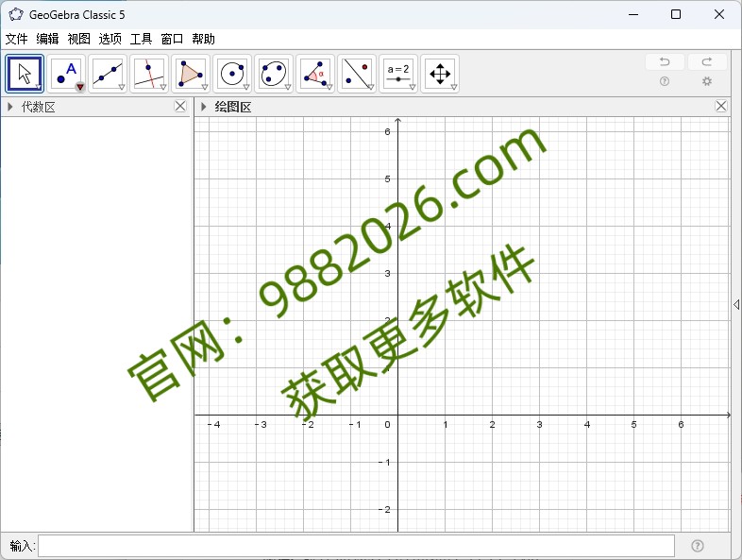Select the Point tool
Viewport: 742px width, 560px height.
coord(66,74)
